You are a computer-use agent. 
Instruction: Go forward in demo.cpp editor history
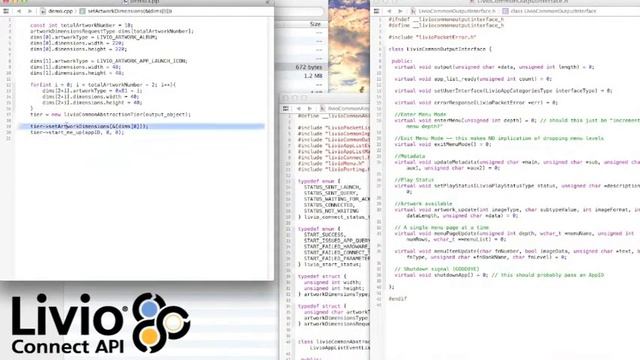pyautogui.click(x=30, y=11)
